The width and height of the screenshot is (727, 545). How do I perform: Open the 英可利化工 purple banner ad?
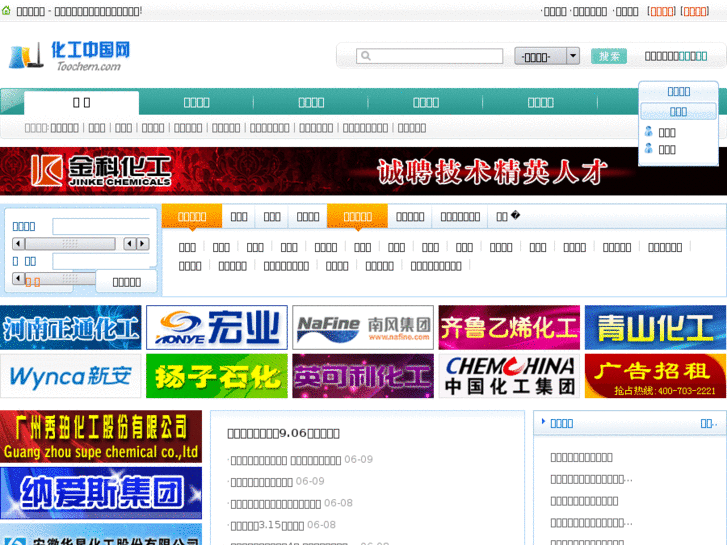(363, 376)
